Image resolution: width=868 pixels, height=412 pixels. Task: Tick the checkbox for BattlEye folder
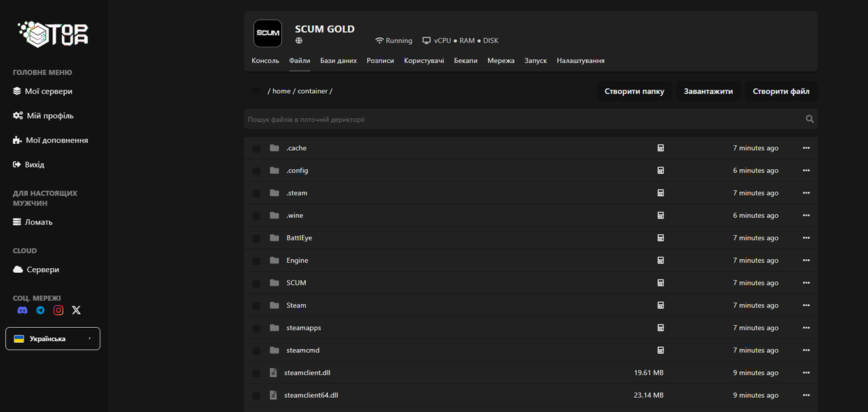click(x=256, y=238)
